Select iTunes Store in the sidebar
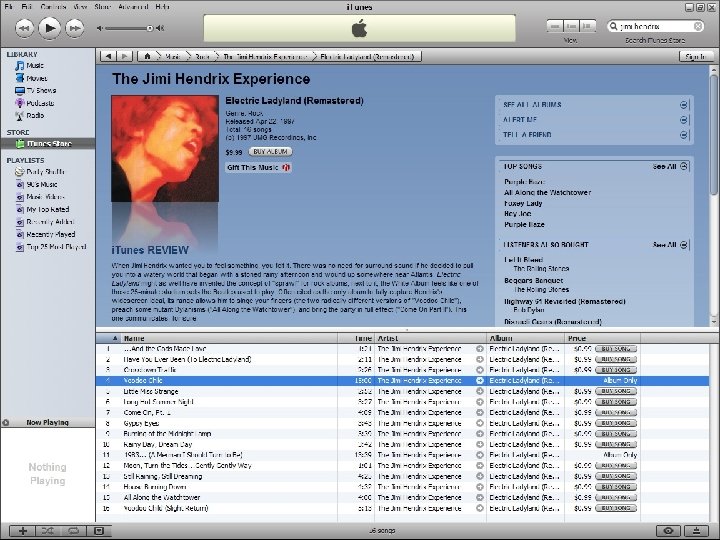 [x=48, y=144]
